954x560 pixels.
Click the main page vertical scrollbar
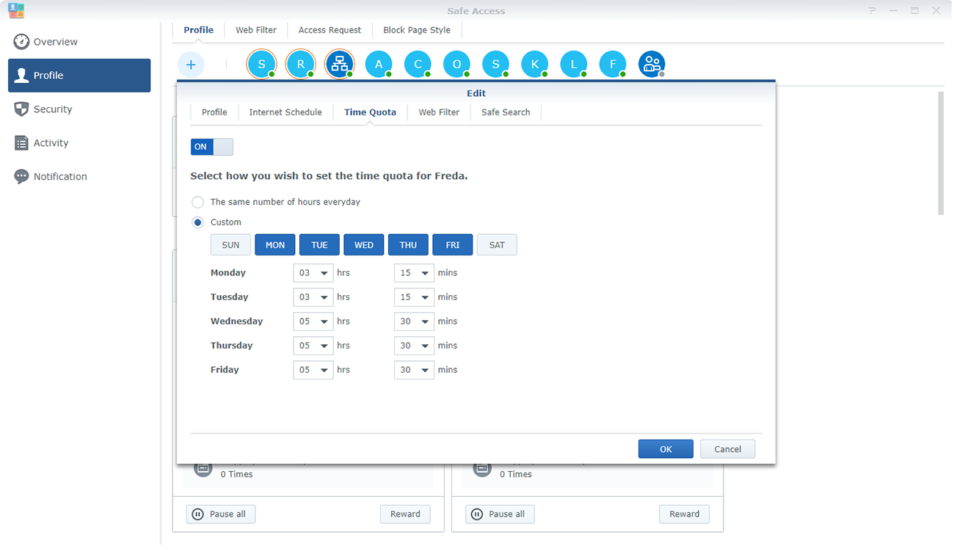[x=941, y=154]
